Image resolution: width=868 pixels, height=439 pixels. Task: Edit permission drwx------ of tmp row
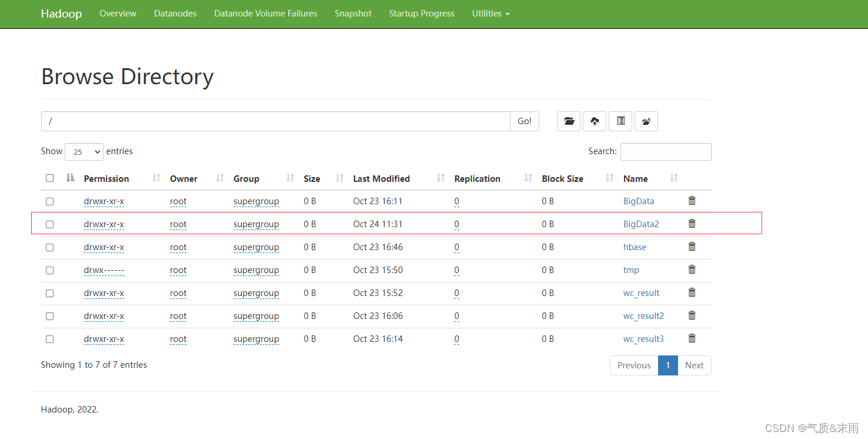104,270
